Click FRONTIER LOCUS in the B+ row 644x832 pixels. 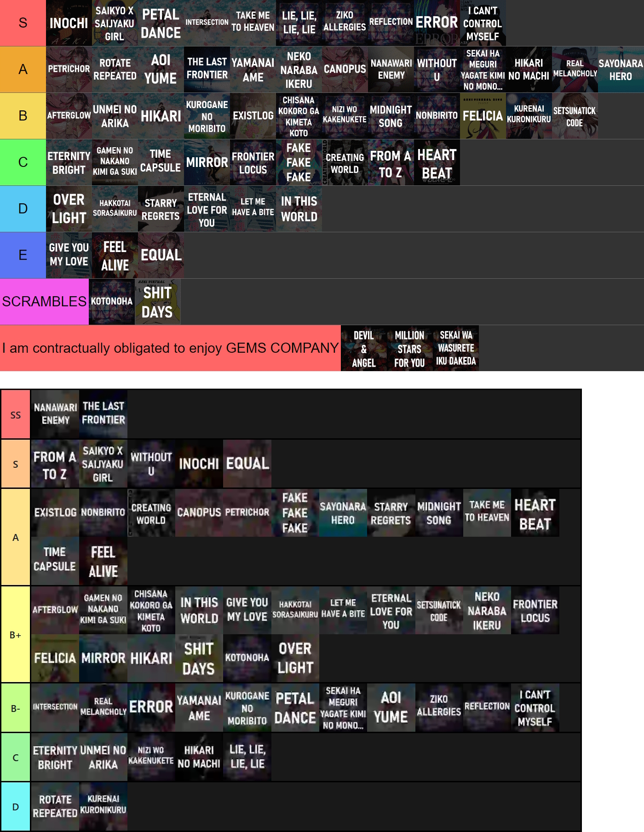coord(535,610)
